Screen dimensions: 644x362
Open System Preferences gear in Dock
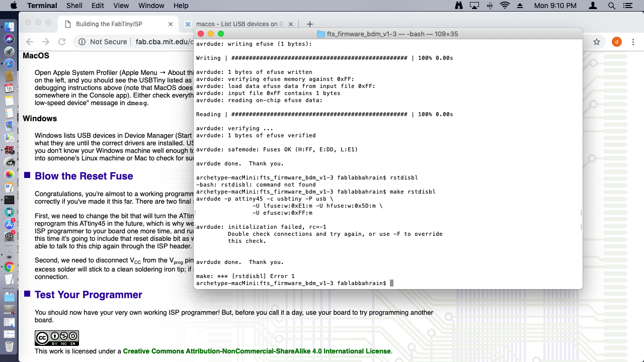pyautogui.click(x=9, y=236)
